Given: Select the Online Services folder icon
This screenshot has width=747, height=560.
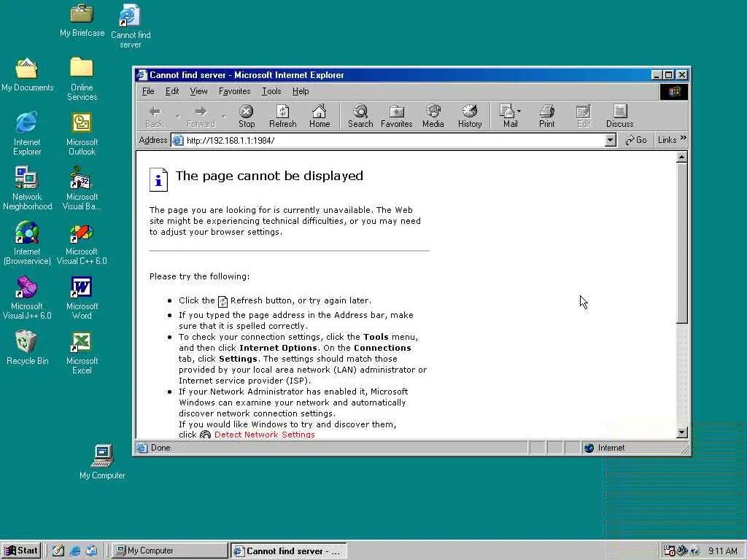Looking at the screenshot, I should (x=82, y=79).
